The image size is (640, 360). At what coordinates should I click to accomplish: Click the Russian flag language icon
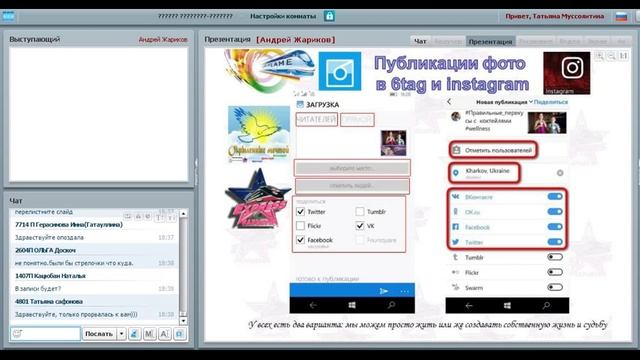[621, 16]
